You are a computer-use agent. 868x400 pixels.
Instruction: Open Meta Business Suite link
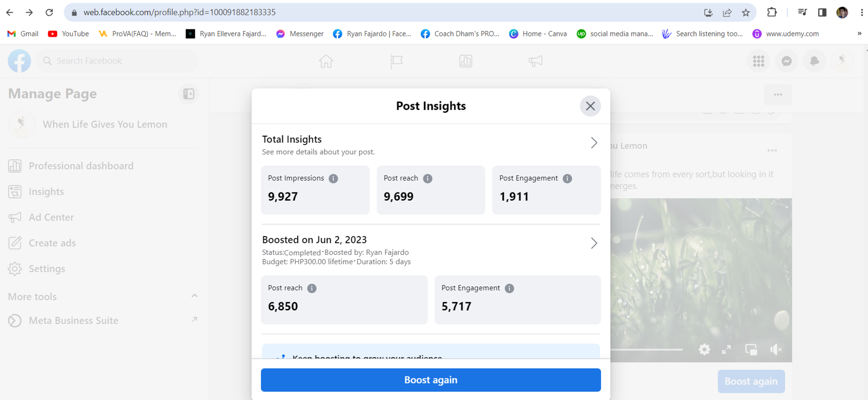click(74, 321)
